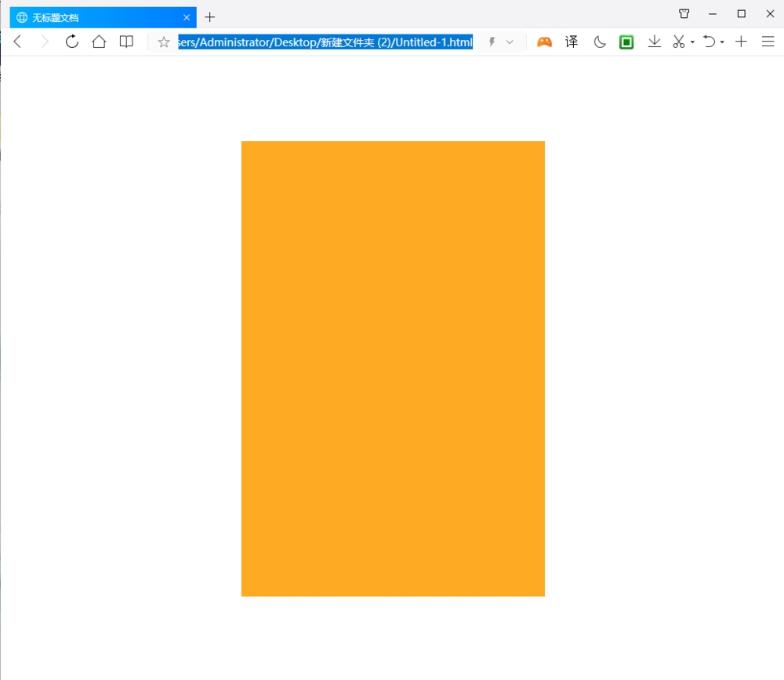Open a new tab with plus button
This screenshot has height=680, width=784.
[x=210, y=17]
